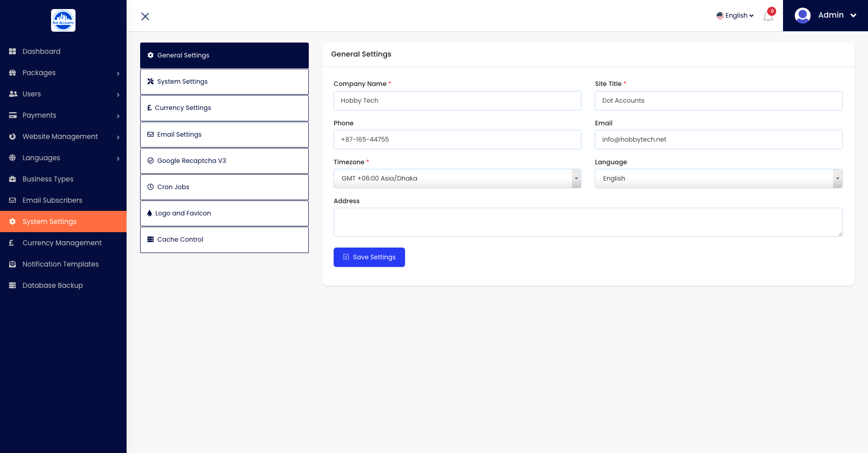Click the Dot Accounts logo

click(x=63, y=20)
